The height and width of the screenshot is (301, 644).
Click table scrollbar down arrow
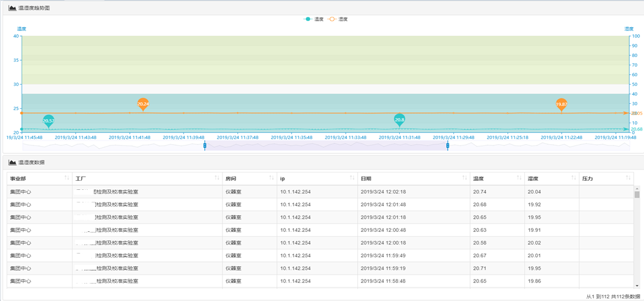point(637,285)
